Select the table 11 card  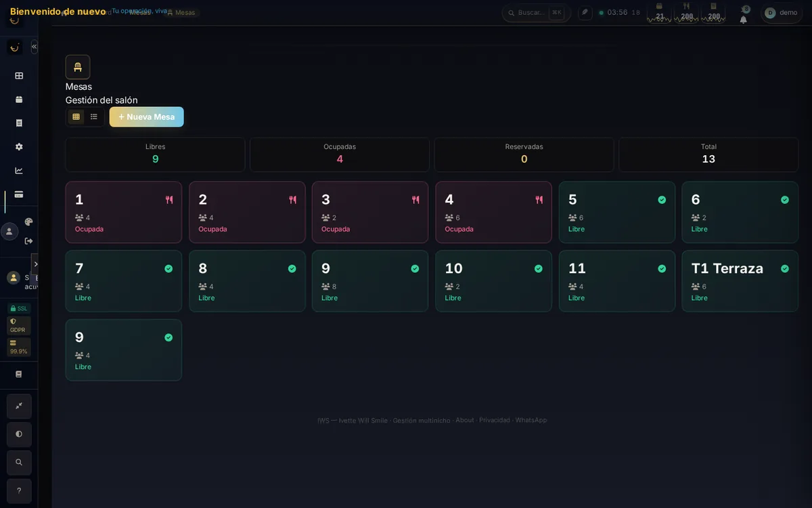[x=617, y=281]
